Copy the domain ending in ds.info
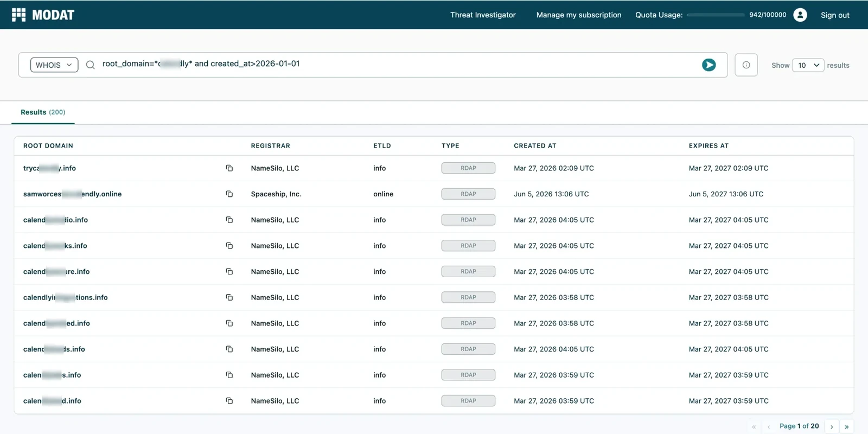The height and width of the screenshot is (434, 868). point(229,349)
